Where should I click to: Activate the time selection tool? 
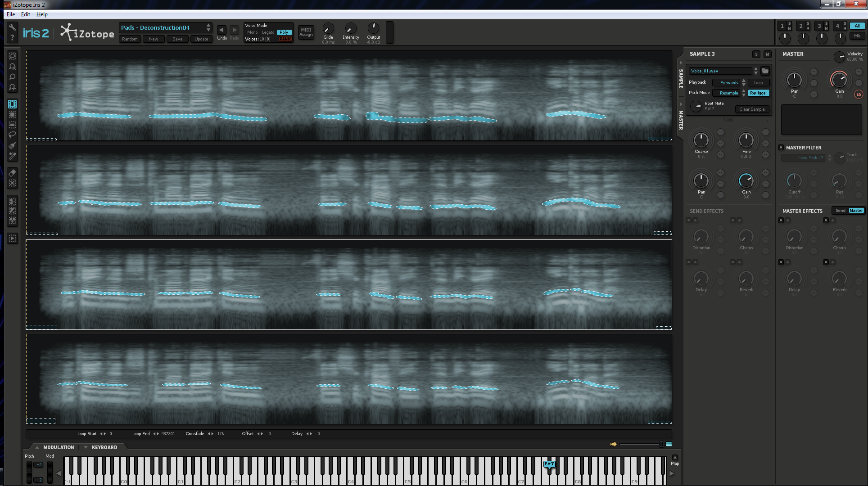(x=13, y=104)
